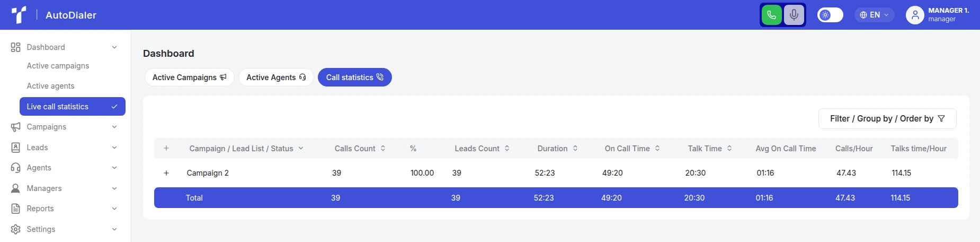Screen dimensions: 980x242
Task: Click the microphone mute icon
Action: pyautogui.click(x=794, y=15)
